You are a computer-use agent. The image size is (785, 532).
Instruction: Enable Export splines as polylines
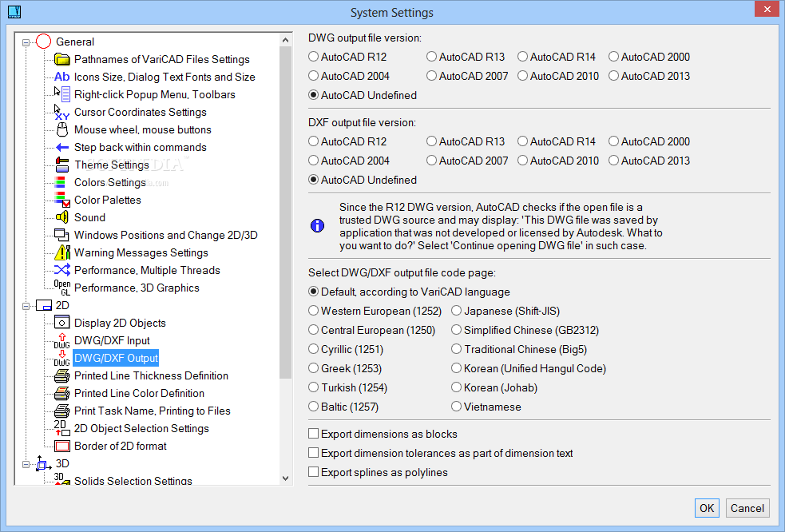tap(378, 472)
